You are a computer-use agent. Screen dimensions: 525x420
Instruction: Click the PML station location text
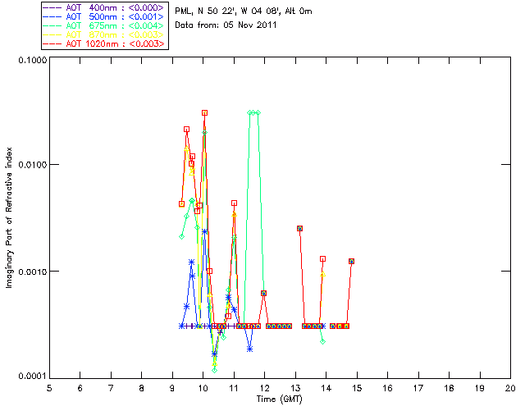click(244, 11)
